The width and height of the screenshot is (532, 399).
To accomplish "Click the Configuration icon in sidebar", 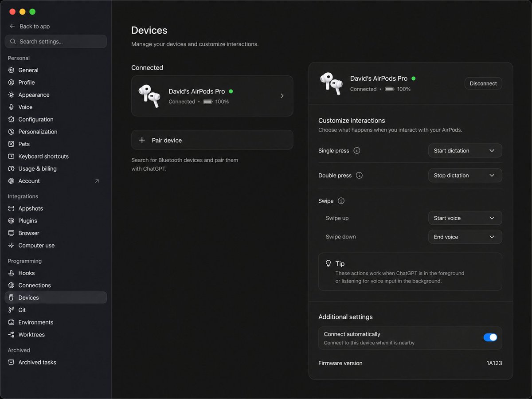I will pos(12,119).
